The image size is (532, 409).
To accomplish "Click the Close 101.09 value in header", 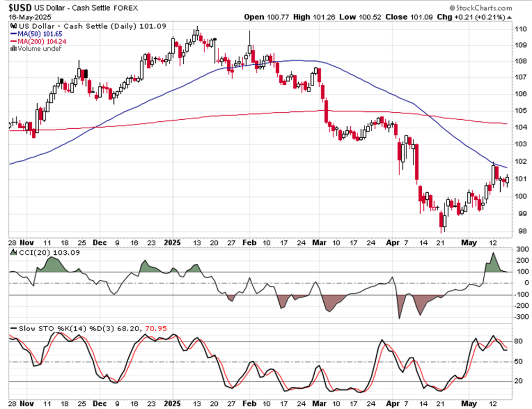I will coord(409,17).
